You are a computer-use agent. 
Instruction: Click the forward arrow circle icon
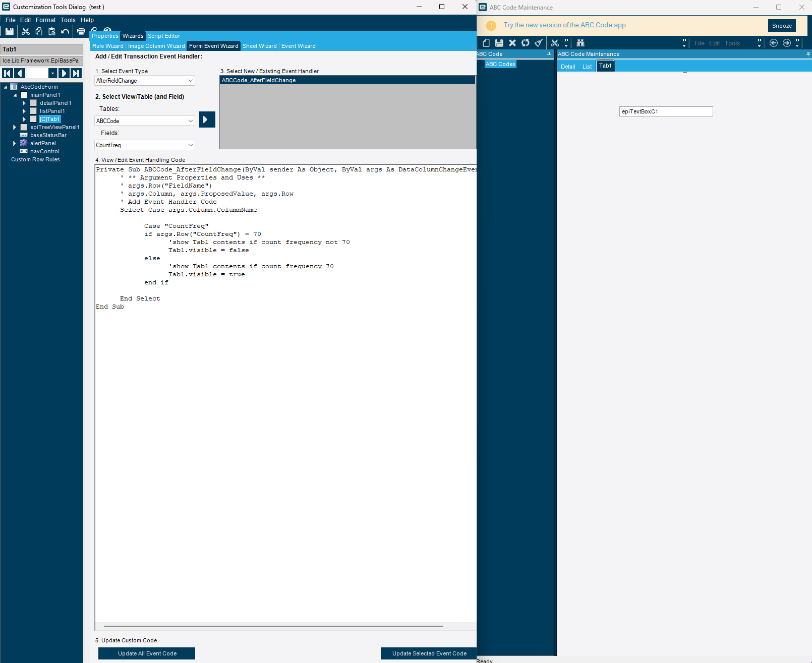[x=787, y=43]
